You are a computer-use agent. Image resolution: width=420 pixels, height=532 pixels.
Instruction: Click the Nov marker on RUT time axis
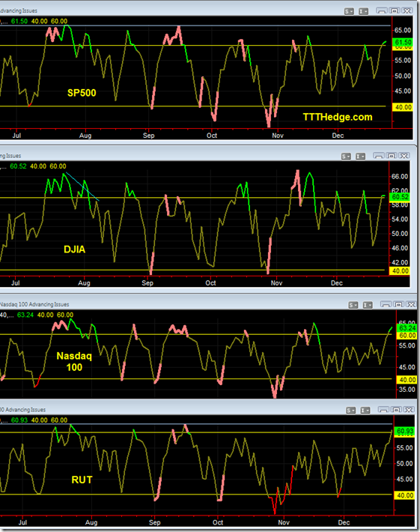pyautogui.click(x=284, y=522)
